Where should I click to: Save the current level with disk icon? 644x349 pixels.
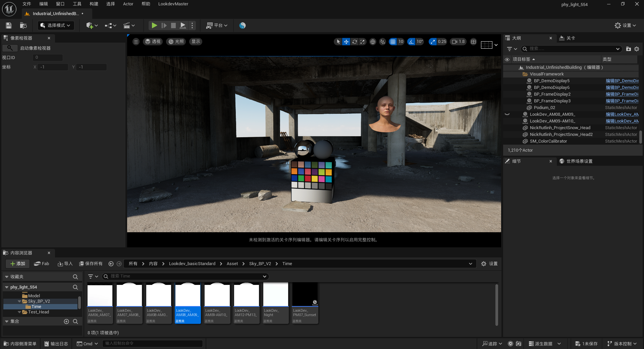coord(9,26)
